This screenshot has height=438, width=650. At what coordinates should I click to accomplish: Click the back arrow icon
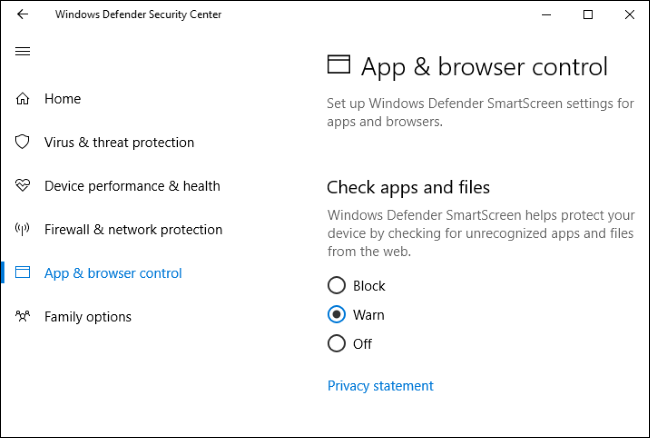click(x=23, y=15)
